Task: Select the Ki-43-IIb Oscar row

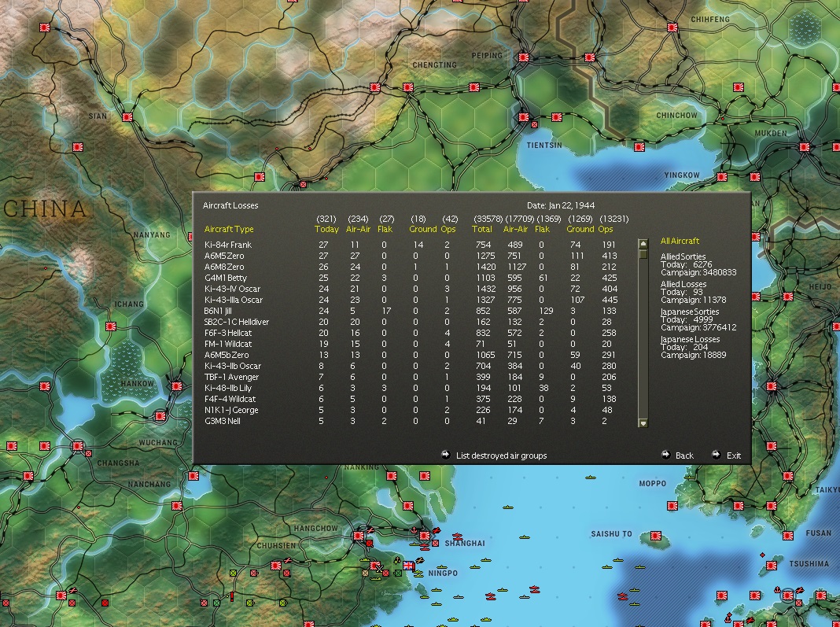Action: pos(411,366)
